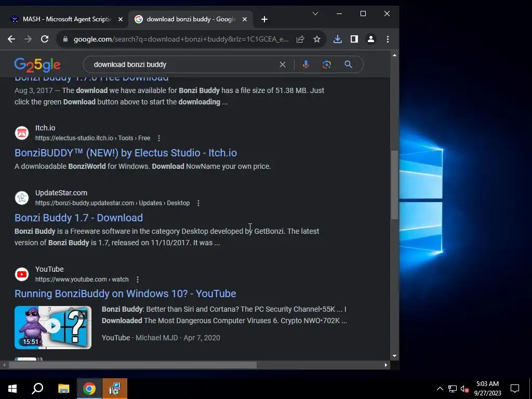
Task: Click Chrome icon in the taskbar
Action: [x=89, y=389]
